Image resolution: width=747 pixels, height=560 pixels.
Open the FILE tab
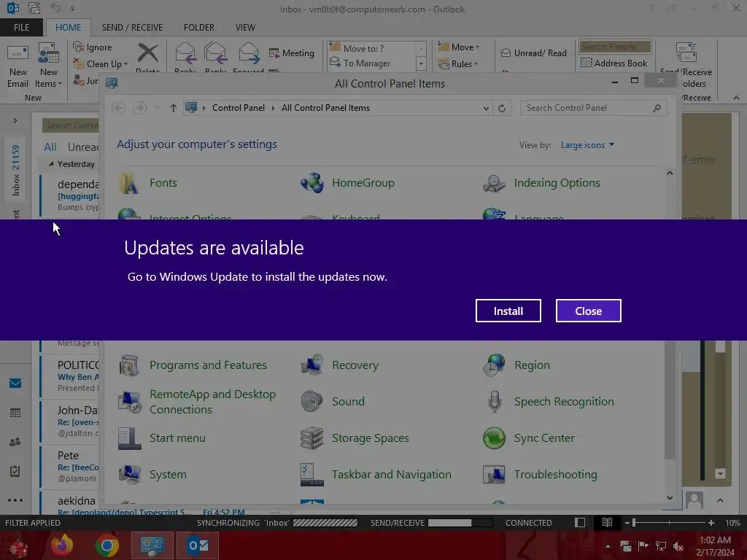pos(21,28)
